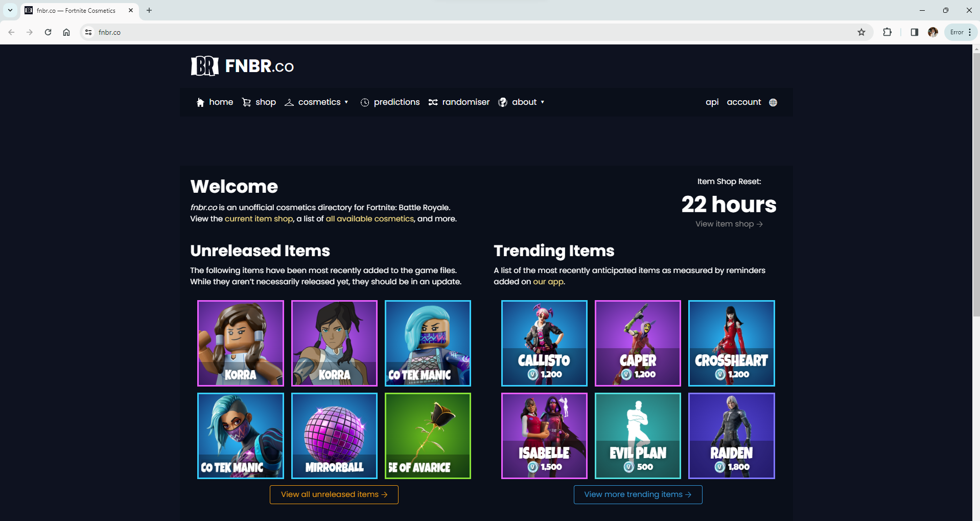
Task: Open the Mirrorball item card
Action: (334, 436)
